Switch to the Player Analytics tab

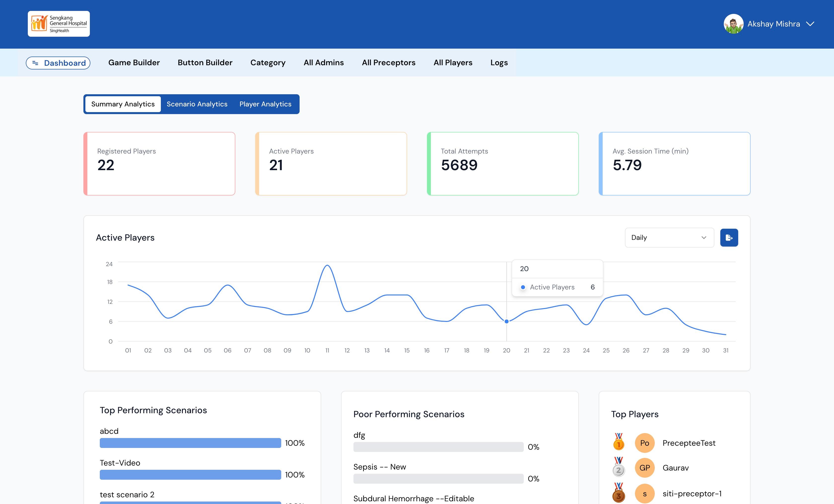pos(265,104)
